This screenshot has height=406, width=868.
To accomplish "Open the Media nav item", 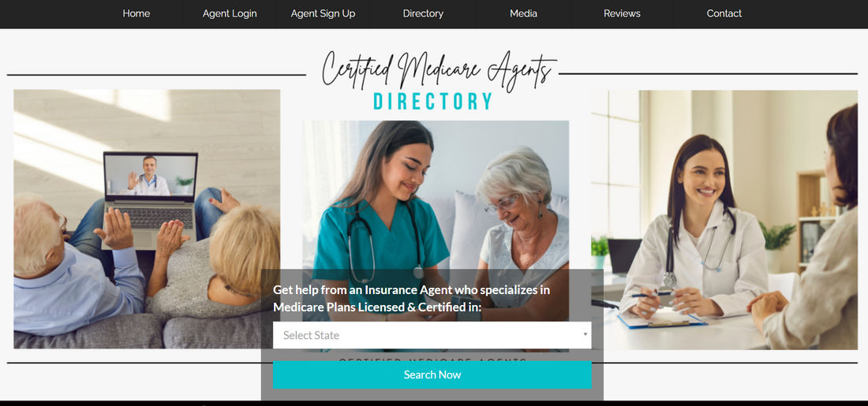I will [x=523, y=14].
